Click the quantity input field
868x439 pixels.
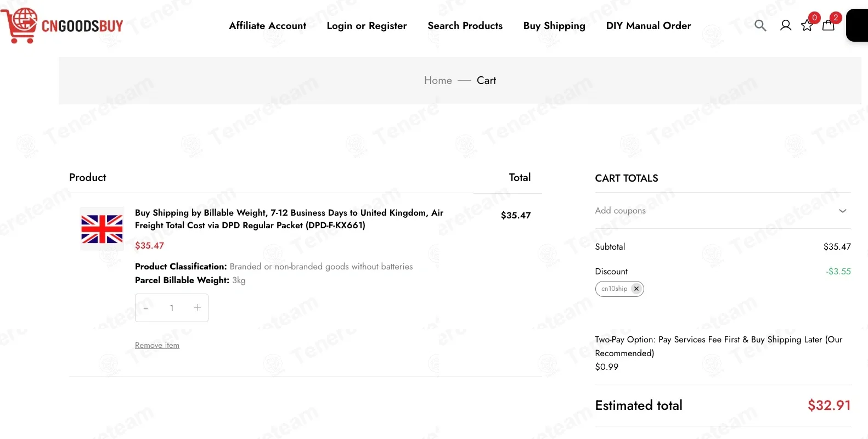(x=172, y=308)
